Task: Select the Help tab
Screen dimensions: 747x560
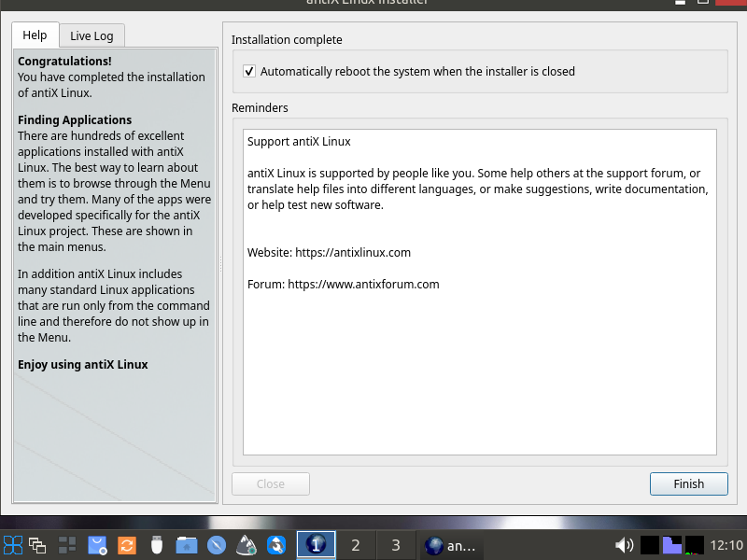Action: pos(35,35)
